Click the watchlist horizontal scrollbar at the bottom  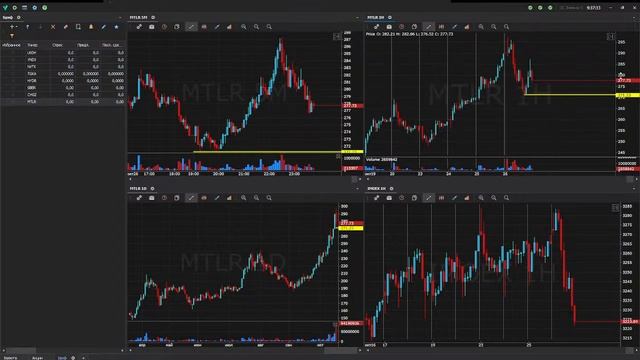(20, 351)
